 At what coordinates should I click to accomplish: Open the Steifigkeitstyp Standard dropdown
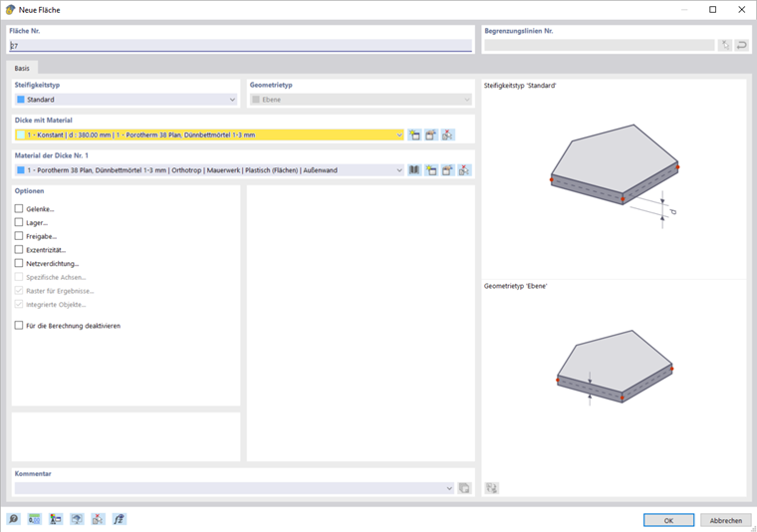tap(126, 100)
